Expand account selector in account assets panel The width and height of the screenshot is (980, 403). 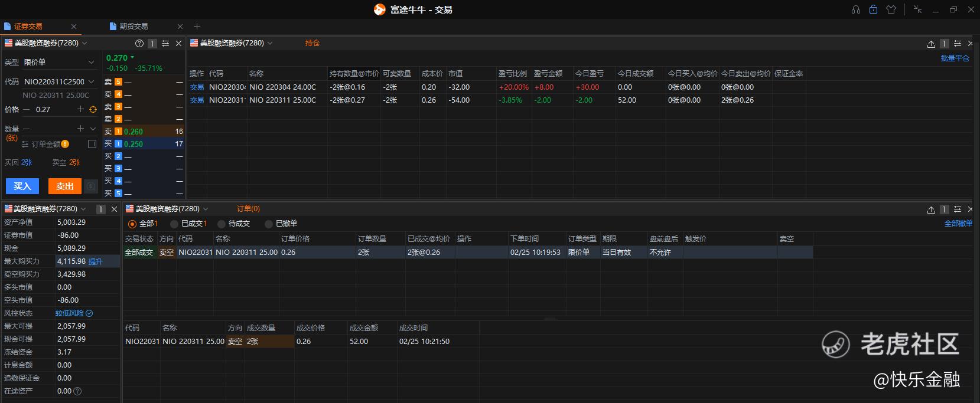(x=83, y=209)
